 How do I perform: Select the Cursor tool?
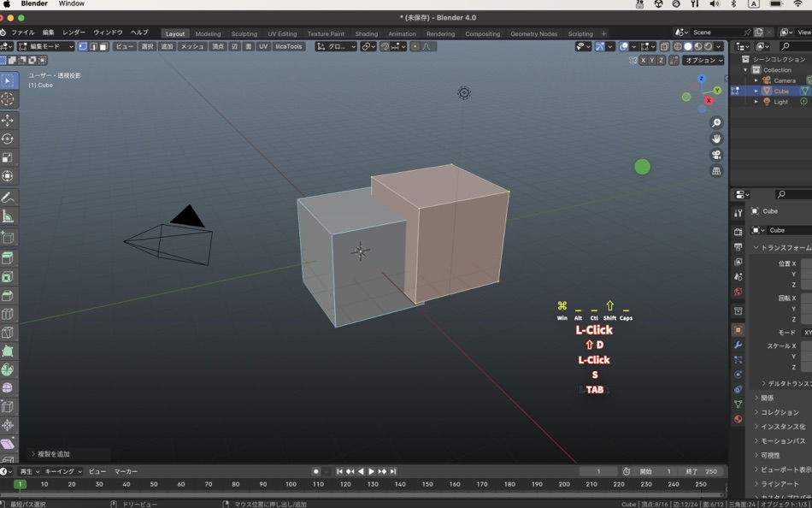(x=8, y=99)
